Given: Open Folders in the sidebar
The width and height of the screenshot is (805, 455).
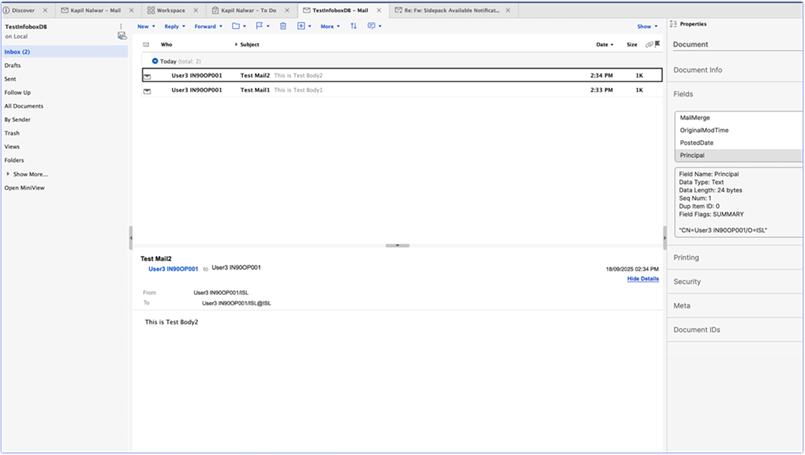Looking at the screenshot, I should 14,160.
